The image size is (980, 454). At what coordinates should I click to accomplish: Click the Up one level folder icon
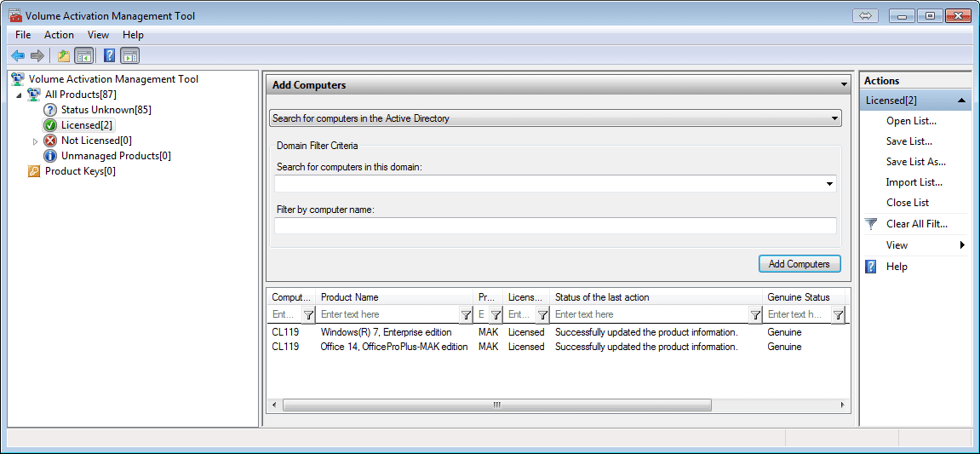(64, 56)
